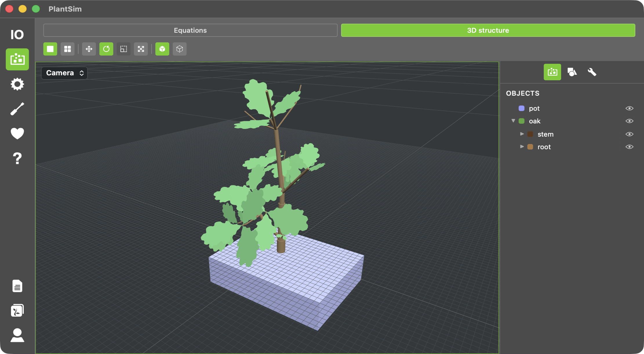Select the stem row label

tap(545, 134)
